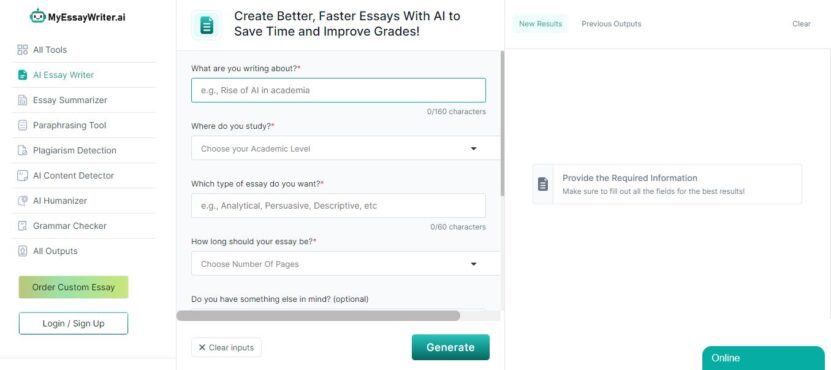
Task: Click the AI Content Detector icon
Action: 22,175
